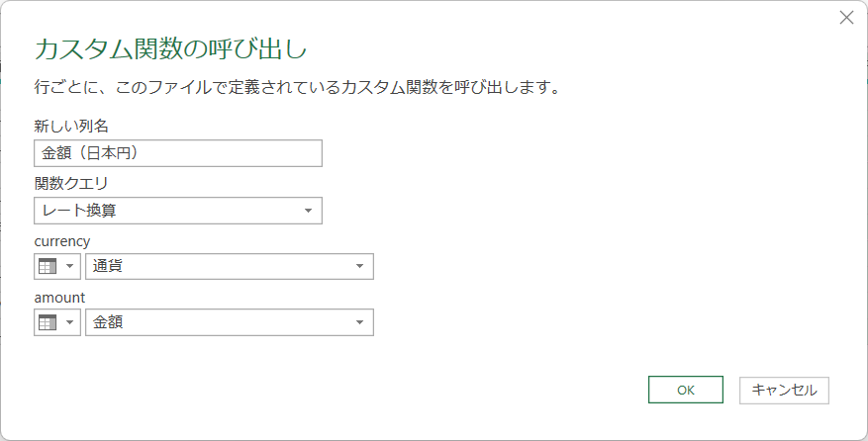868x441 pixels.
Task: Click the 関数クエリ label
Action: [x=70, y=183]
